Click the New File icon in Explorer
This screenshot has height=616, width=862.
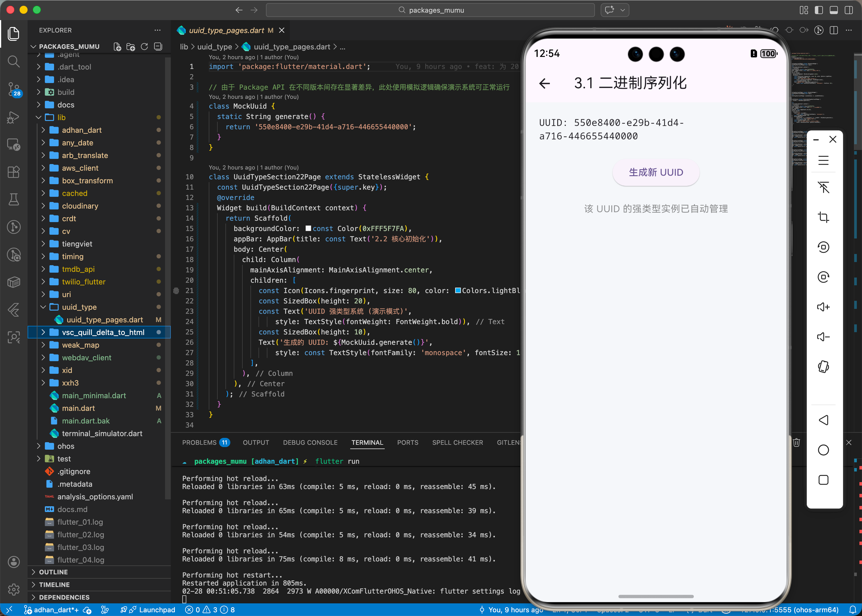pyautogui.click(x=117, y=47)
